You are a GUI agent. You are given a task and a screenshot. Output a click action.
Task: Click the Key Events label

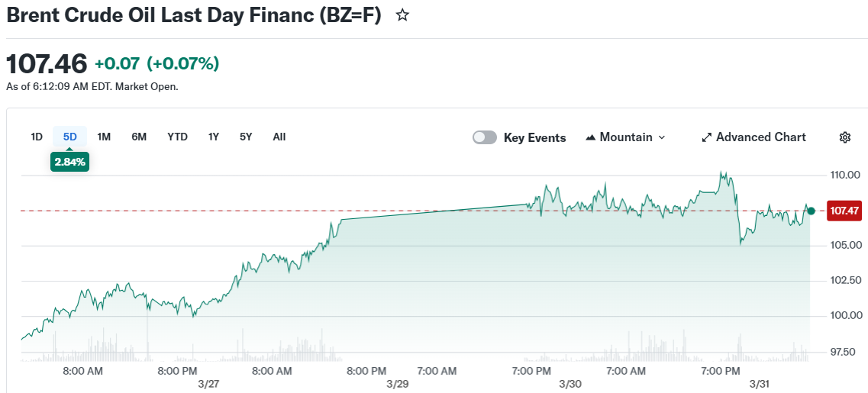[x=534, y=138]
